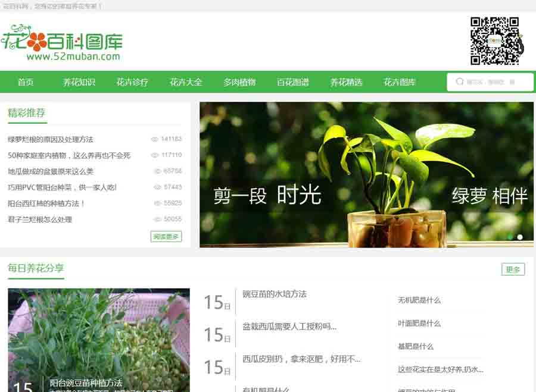Click the magnifier icon in the search box
Screen dimensions: 536x392
tap(460, 81)
